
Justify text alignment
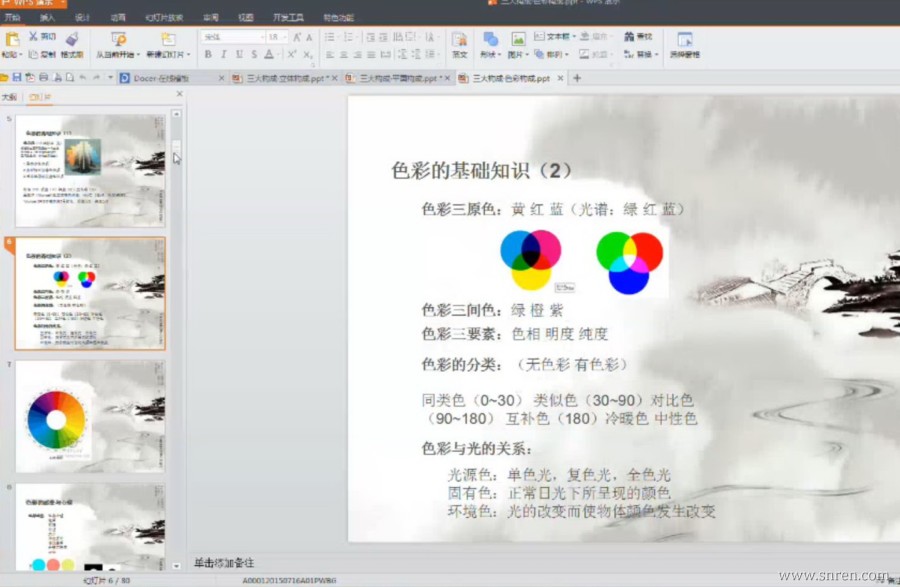pos(371,55)
